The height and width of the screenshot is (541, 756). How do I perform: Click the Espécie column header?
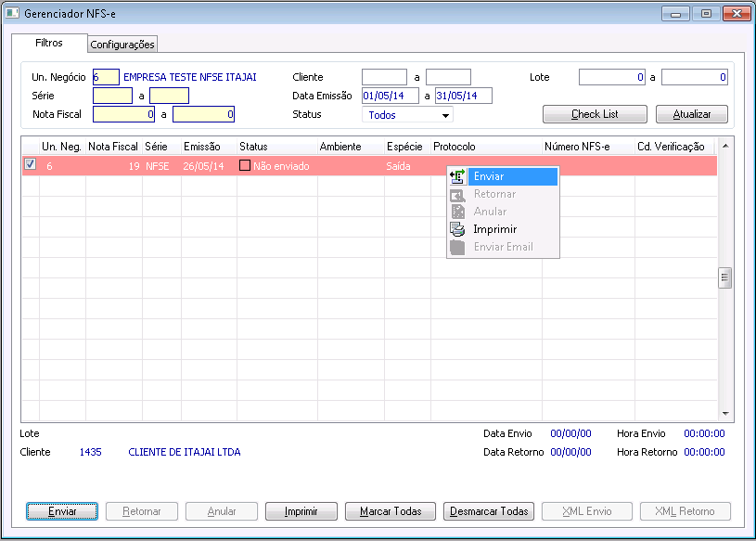[x=407, y=147]
